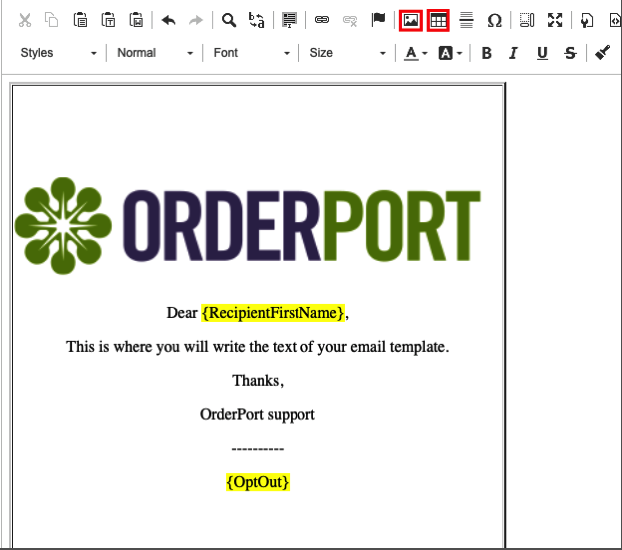Toggle Underline formatting

tap(542, 53)
